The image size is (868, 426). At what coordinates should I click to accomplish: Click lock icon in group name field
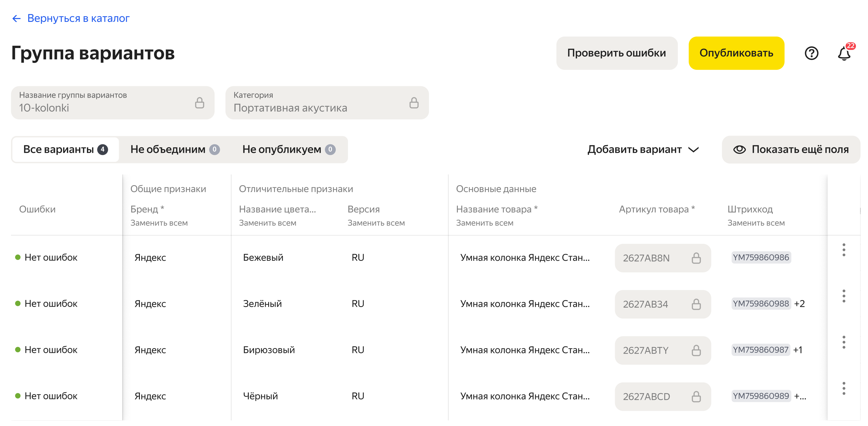coord(199,103)
